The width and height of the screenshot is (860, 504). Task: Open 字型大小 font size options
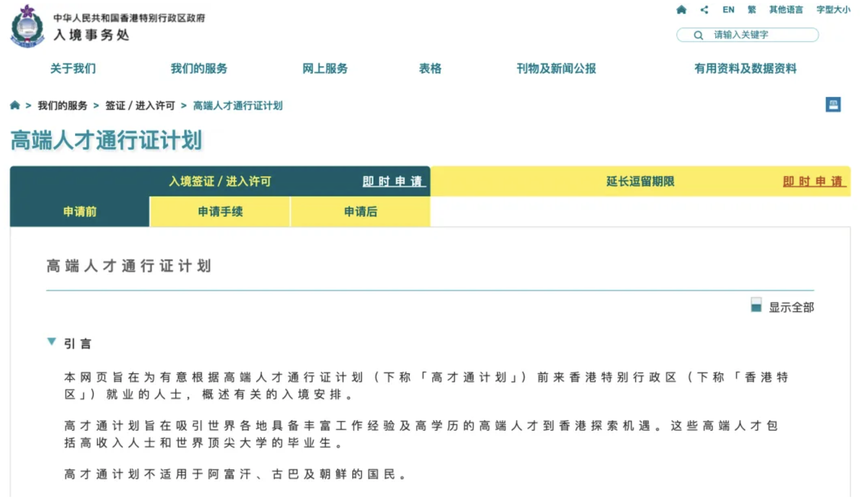[833, 10]
